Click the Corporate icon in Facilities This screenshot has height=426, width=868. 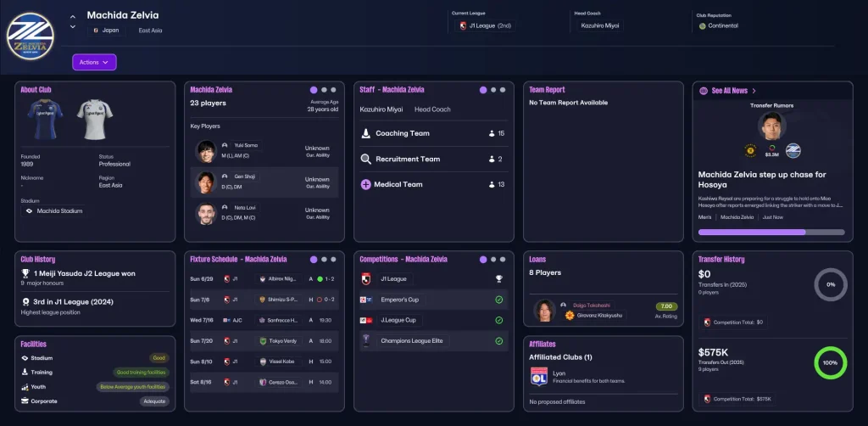[25, 401]
